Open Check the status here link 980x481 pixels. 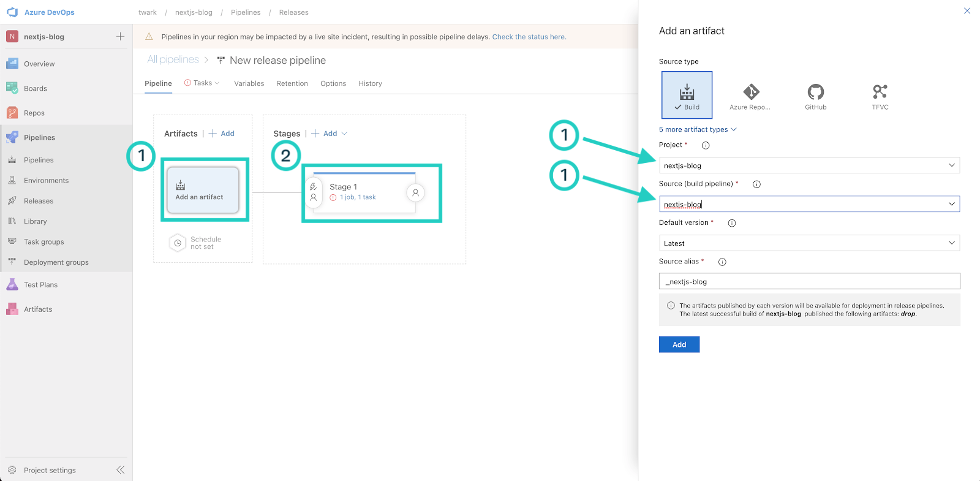[x=529, y=37]
